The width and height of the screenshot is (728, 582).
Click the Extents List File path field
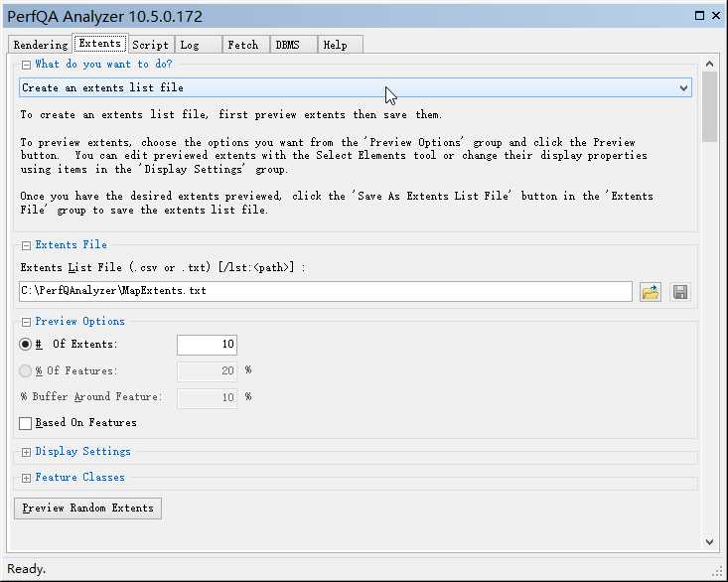pyautogui.click(x=326, y=291)
